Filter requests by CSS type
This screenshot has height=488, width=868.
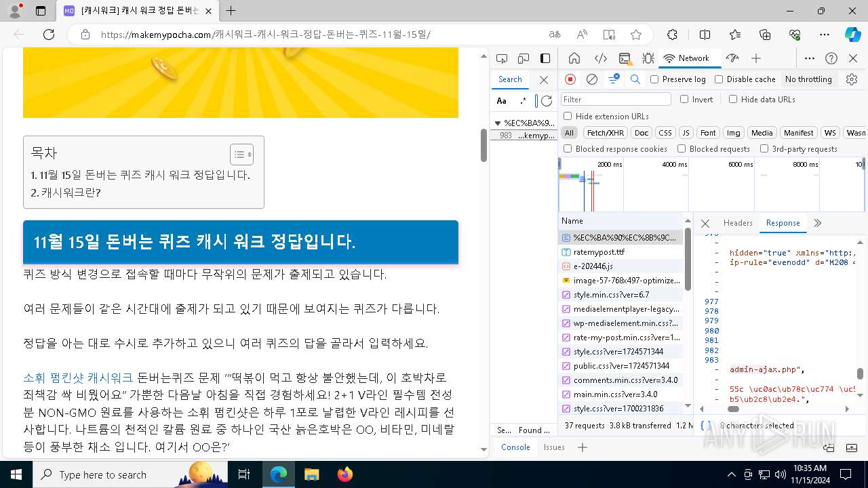[665, 133]
